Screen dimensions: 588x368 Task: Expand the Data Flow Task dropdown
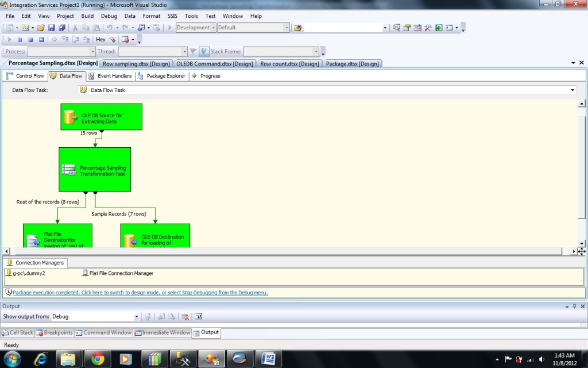pyautogui.click(x=572, y=90)
